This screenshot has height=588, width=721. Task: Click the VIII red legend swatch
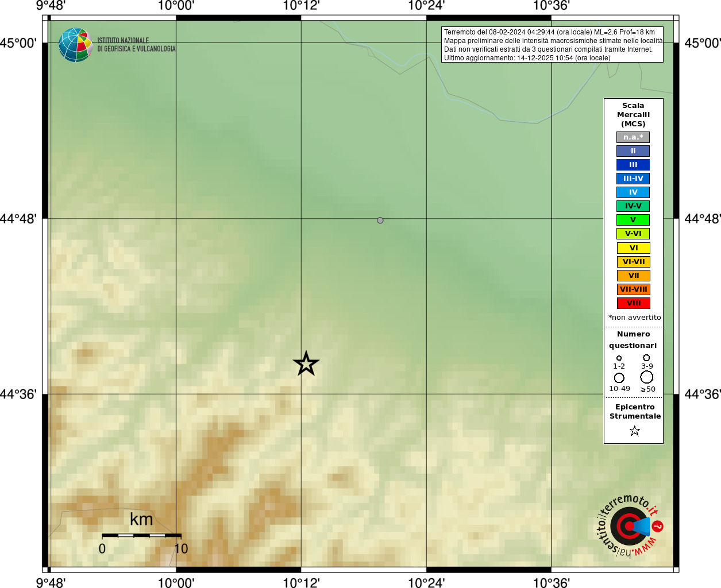point(634,303)
